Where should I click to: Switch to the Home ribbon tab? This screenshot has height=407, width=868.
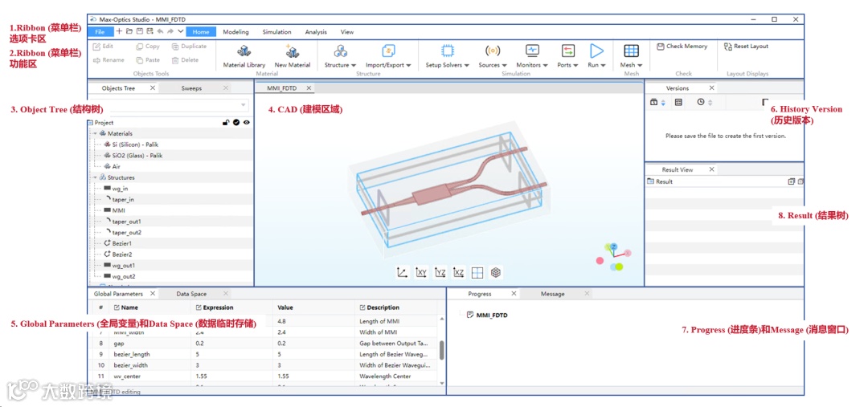coord(201,32)
